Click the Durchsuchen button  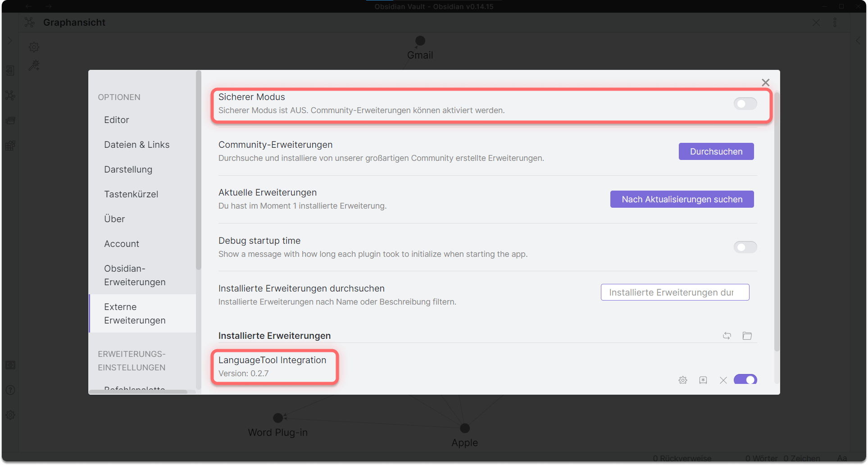coord(716,151)
